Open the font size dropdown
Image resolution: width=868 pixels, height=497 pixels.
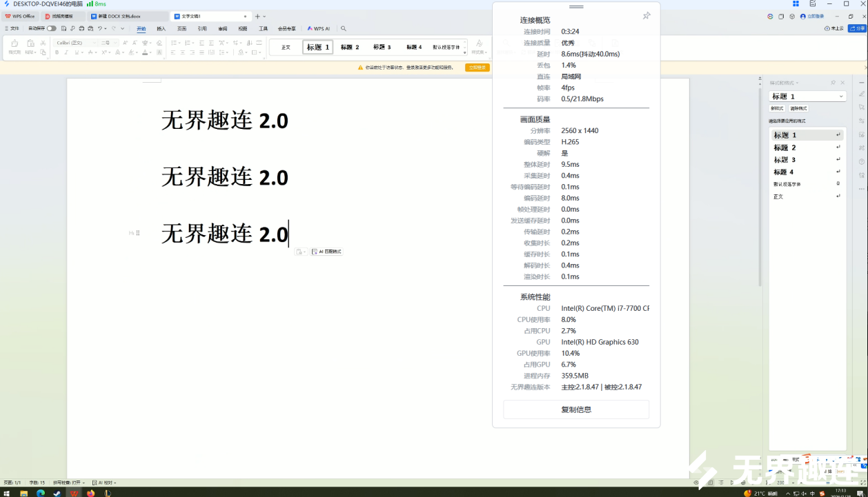pyautogui.click(x=115, y=43)
